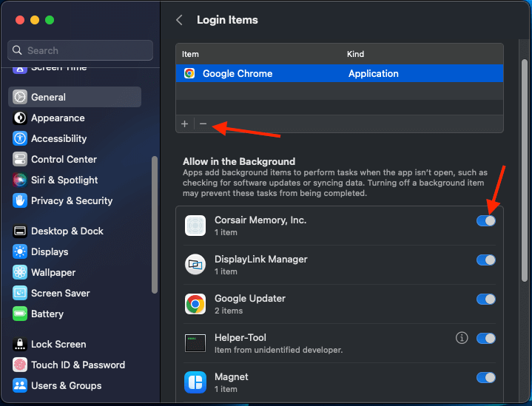Click the Google Updater label

tap(249, 299)
